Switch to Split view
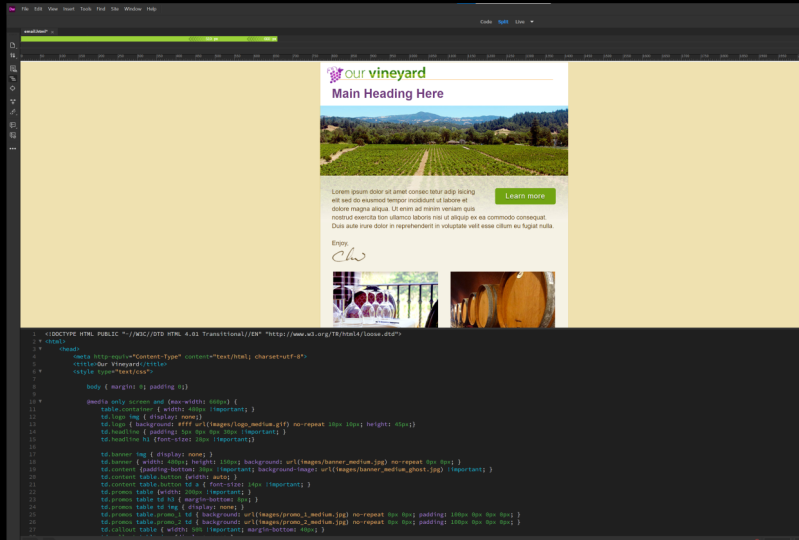This screenshot has width=799, height=540. pyautogui.click(x=503, y=22)
